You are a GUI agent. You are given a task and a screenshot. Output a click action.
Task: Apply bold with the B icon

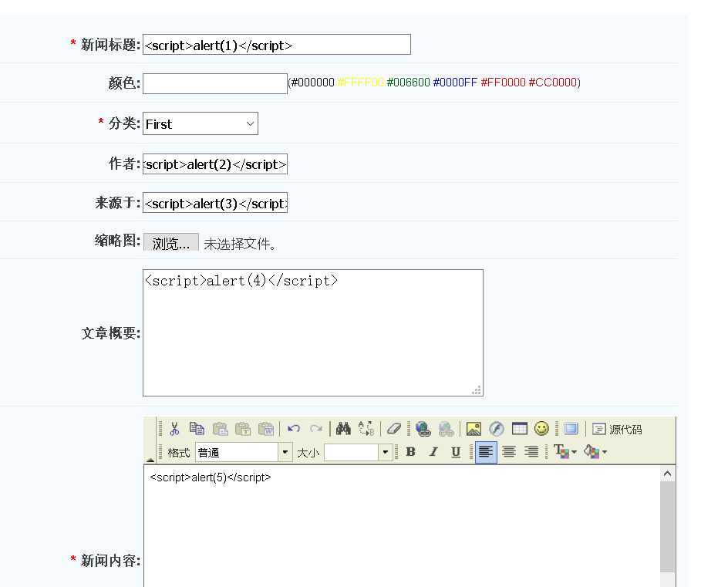(410, 452)
